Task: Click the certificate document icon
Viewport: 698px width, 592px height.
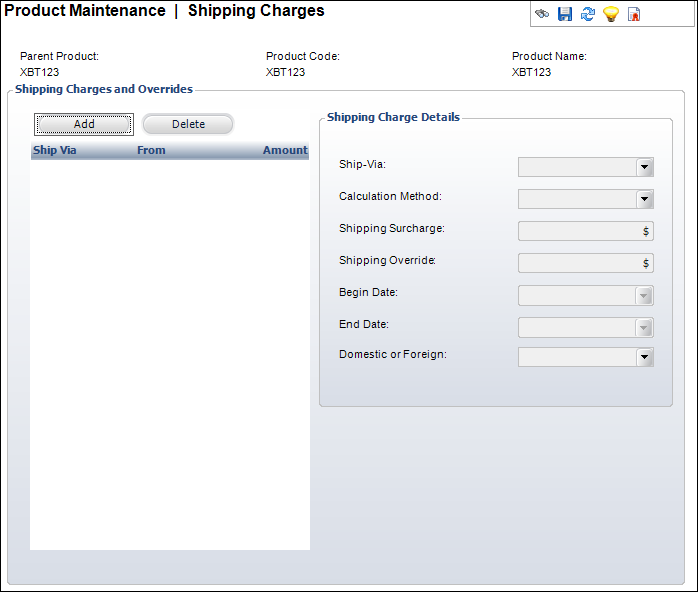Action: tap(633, 14)
